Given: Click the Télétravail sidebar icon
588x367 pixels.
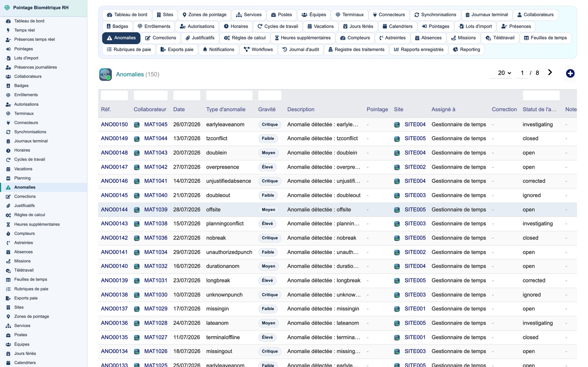Looking at the screenshot, I should pyautogui.click(x=8, y=270).
